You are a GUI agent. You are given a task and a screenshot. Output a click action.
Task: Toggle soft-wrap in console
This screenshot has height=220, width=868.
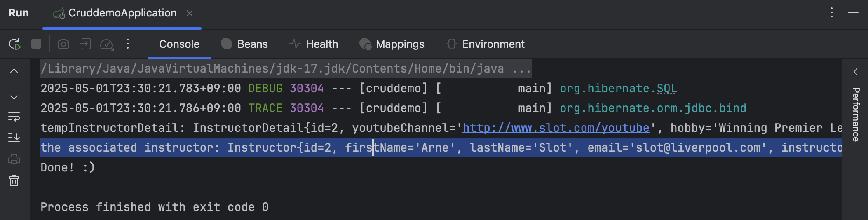14,117
